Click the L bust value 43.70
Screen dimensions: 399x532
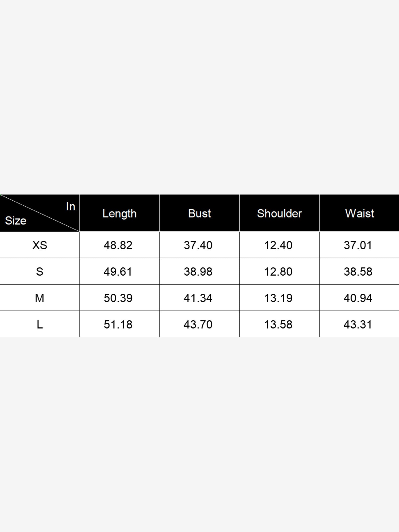(198, 325)
